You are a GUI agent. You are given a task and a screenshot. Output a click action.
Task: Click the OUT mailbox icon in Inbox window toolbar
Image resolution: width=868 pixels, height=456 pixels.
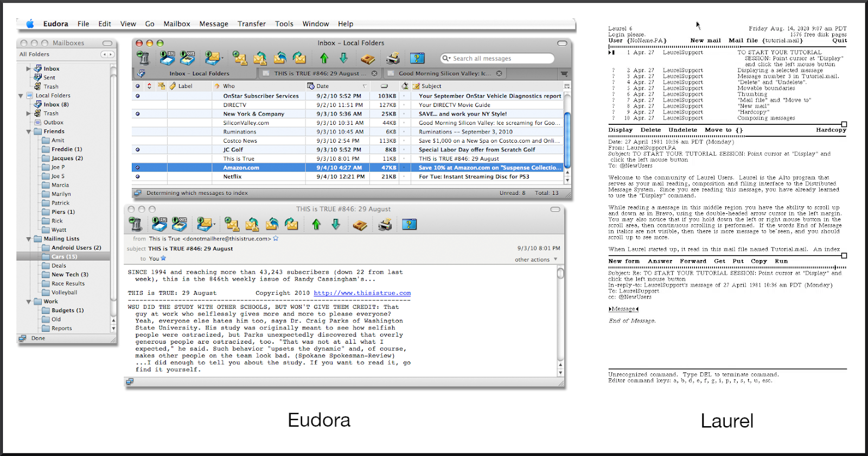[187, 58]
